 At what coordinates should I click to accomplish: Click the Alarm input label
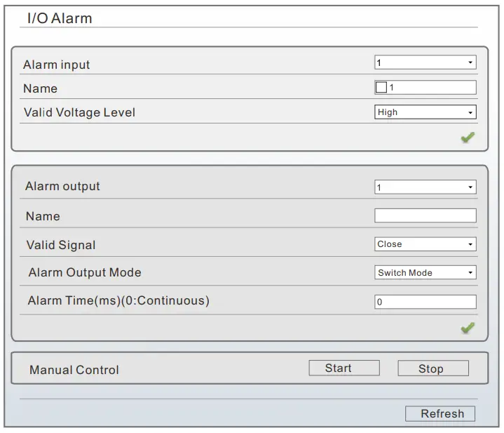coord(57,65)
